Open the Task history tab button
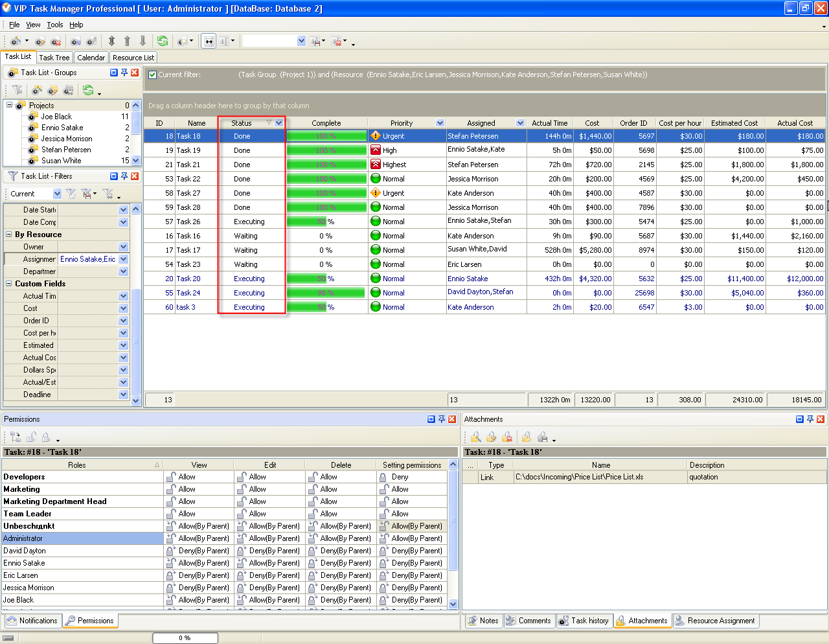 pyautogui.click(x=584, y=621)
